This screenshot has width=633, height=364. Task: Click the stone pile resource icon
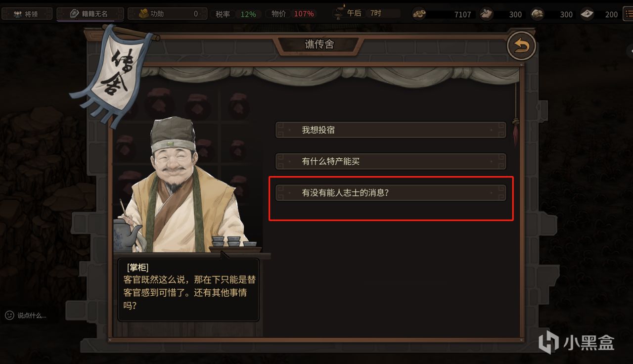coord(537,14)
